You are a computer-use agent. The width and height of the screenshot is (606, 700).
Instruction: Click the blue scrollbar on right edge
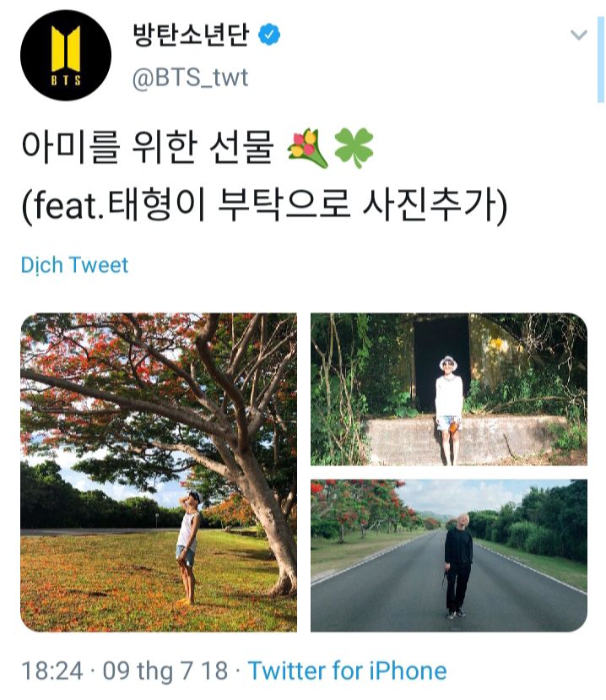pos(601,60)
